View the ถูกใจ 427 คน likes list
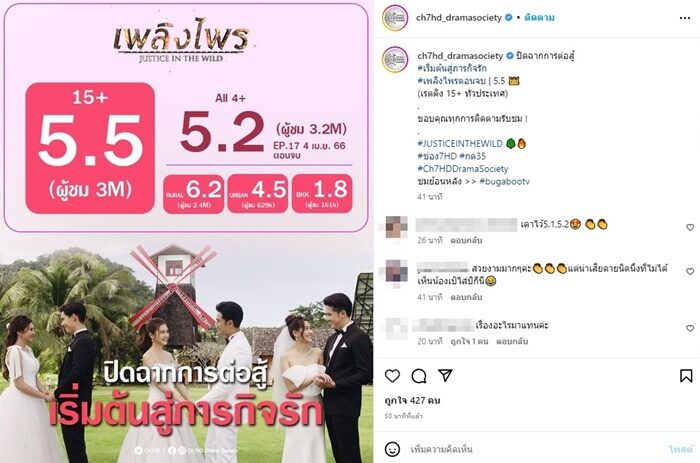The image size is (700, 463). (412, 400)
